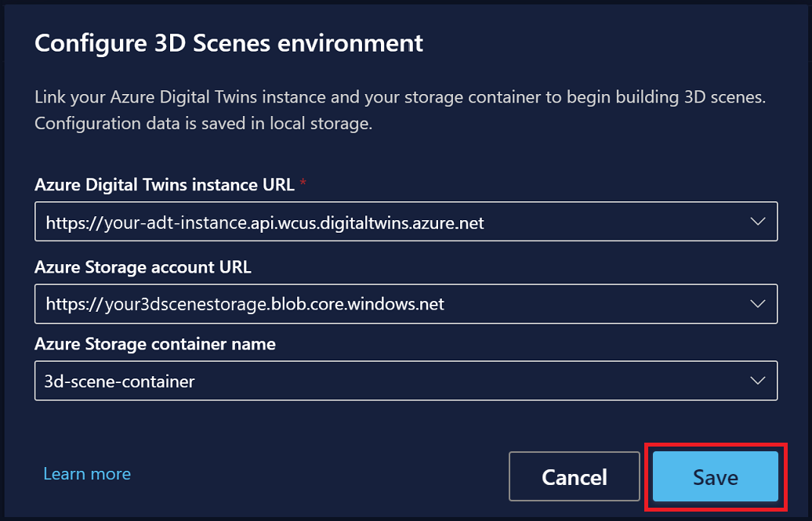Click the required field asterisk marker
The height and width of the screenshot is (521, 812).
pos(302,182)
